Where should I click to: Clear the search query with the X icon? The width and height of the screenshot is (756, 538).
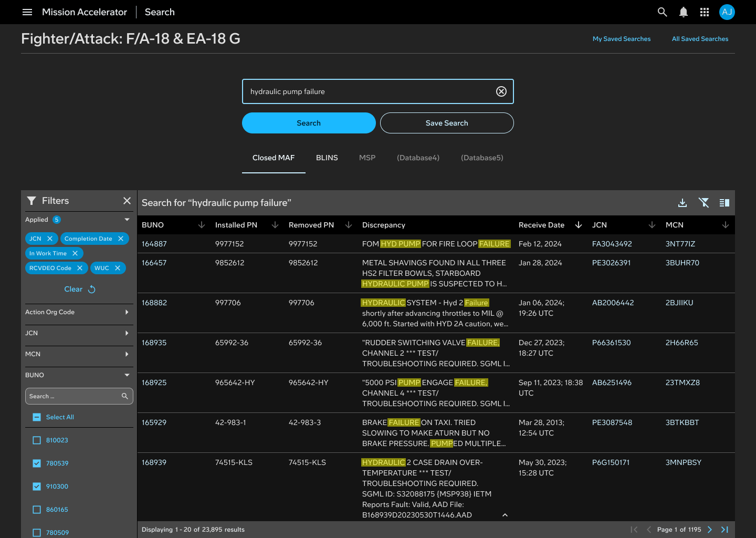click(501, 91)
